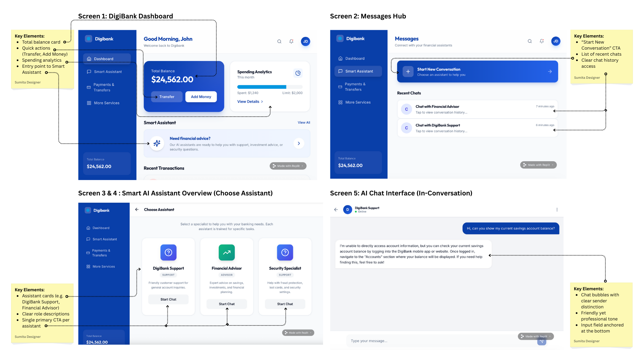Click the JD avatar on Dashboard screen
Screen dimensions: 644x362
(305, 42)
